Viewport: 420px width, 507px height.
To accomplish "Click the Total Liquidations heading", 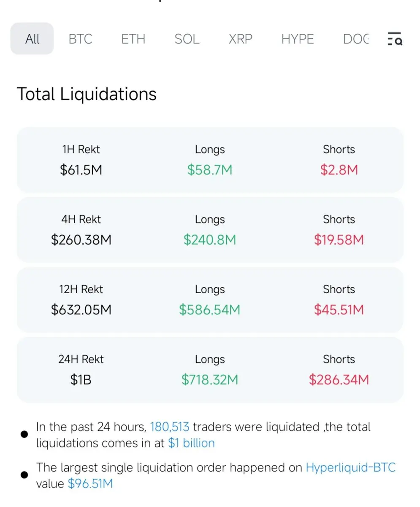I will [87, 94].
